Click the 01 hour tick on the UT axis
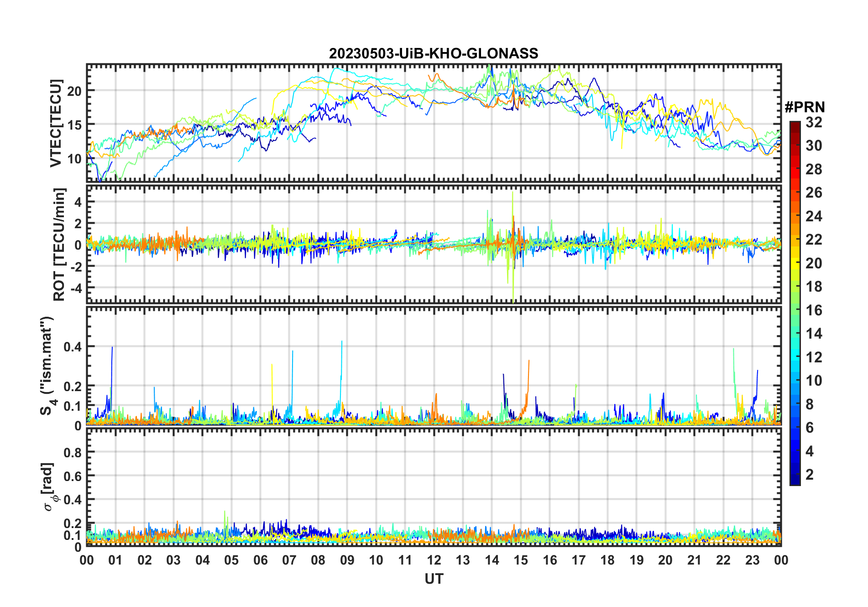868x607 pixels. pyautogui.click(x=115, y=560)
